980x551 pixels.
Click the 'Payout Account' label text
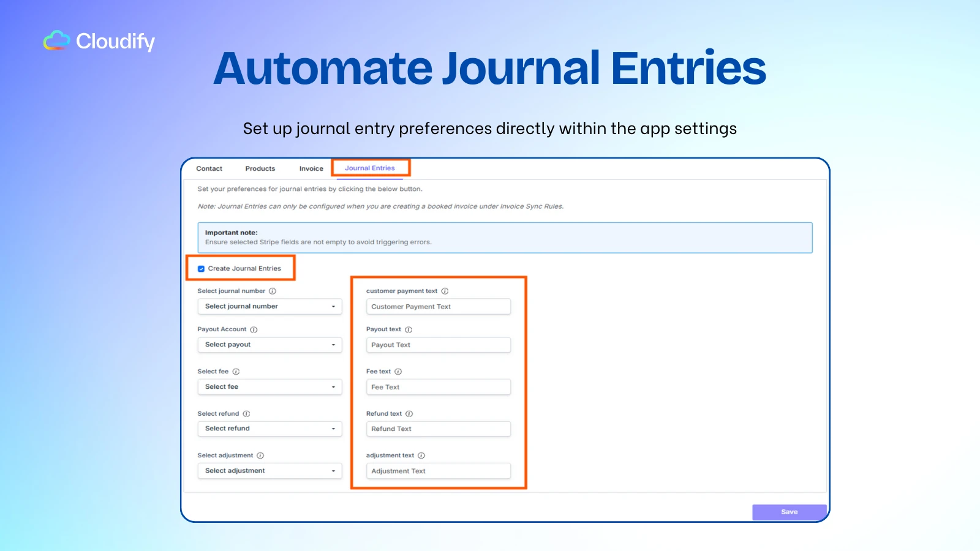(222, 329)
